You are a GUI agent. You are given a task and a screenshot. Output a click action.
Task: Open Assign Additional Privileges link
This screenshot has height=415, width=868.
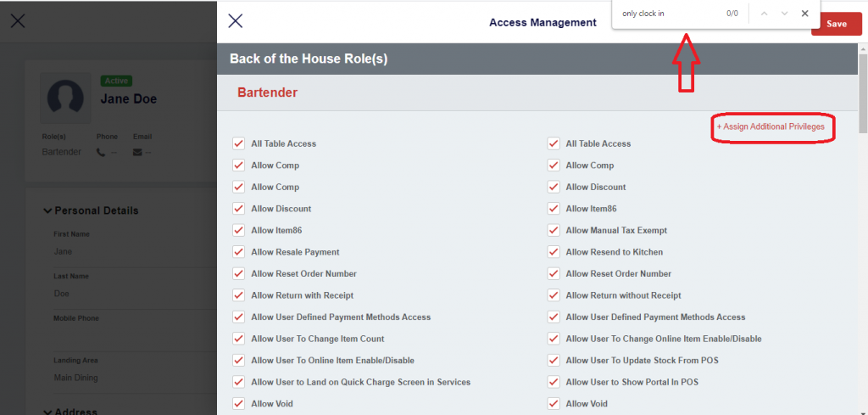point(771,127)
